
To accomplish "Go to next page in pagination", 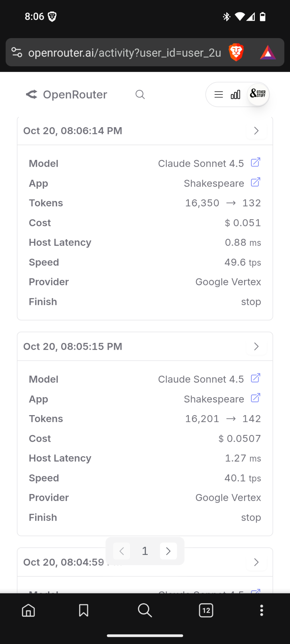I will point(168,551).
